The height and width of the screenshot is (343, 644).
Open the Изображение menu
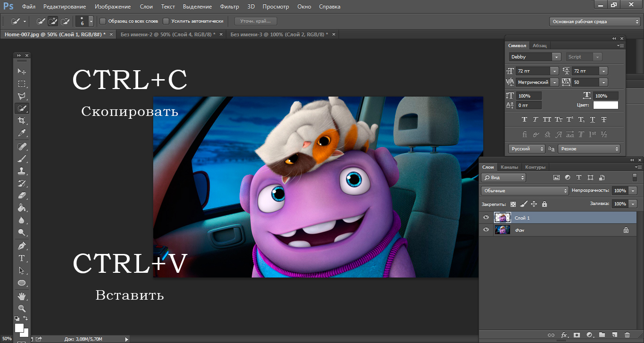(x=113, y=7)
